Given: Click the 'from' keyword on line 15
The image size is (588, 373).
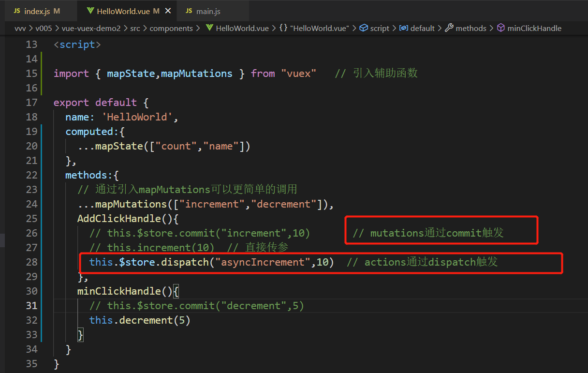Looking at the screenshot, I should pyautogui.click(x=263, y=74).
